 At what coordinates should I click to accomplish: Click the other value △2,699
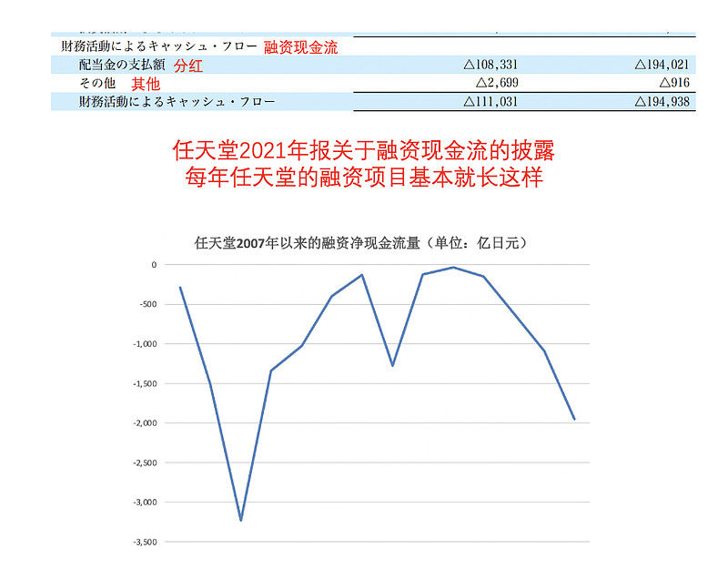pos(497,83)
